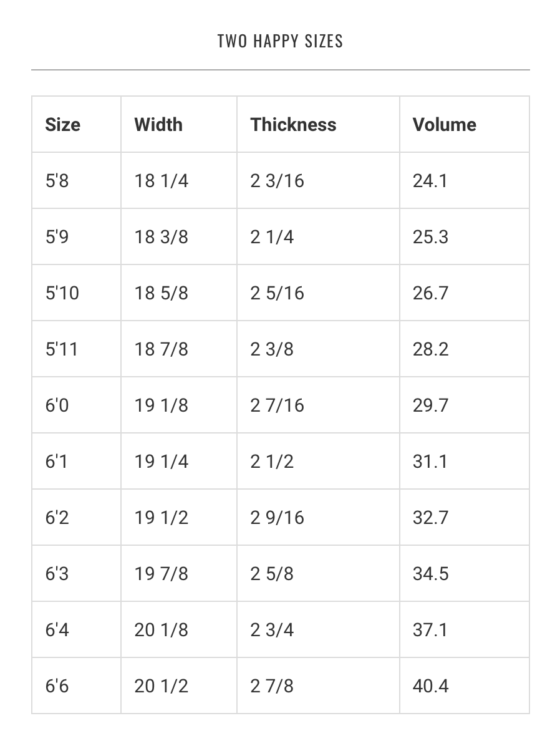Select the 2 9/16 thickness value
The image size is (560, 746).
click(277, 517)
